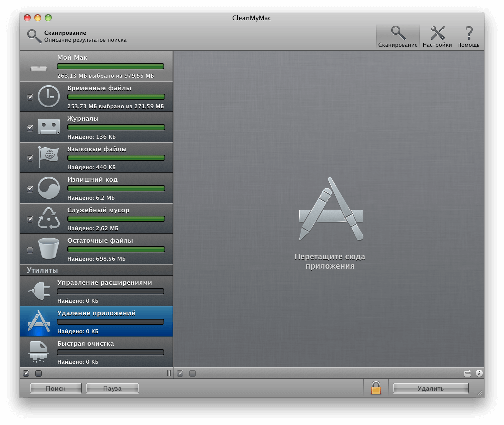The height and width of the screenshot is (425, 504).
Task: Click the Поиск button
Action: click(x=56, y=388)
